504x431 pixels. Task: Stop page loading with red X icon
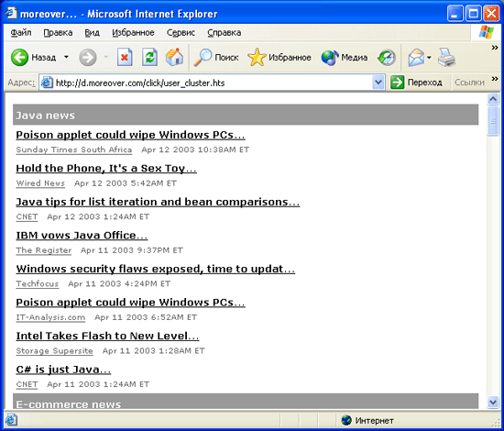pyautogui.click(x=125, y=58)
